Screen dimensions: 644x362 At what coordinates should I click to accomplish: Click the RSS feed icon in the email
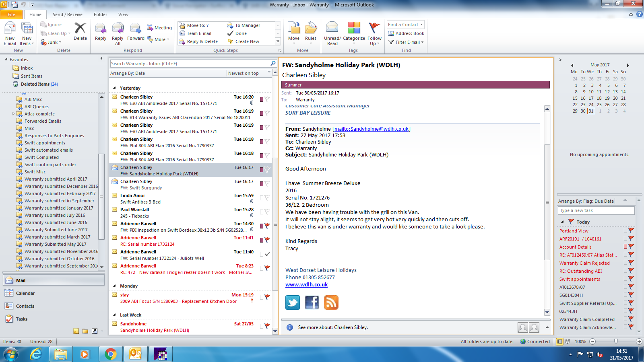(331, 302)
